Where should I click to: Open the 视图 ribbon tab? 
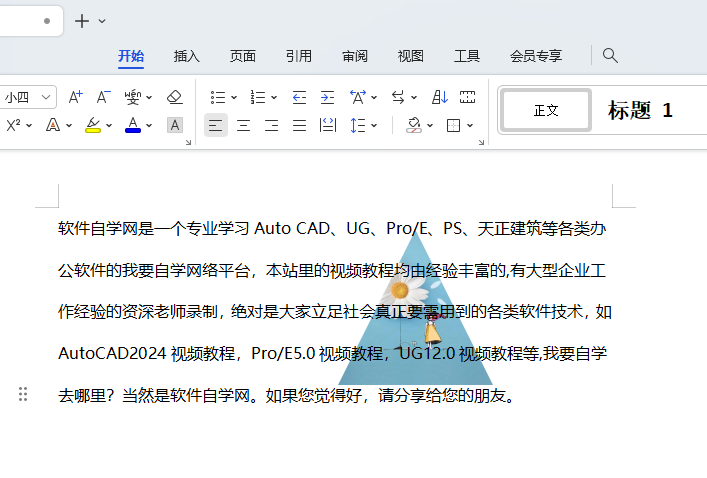pyautogui.click(x=411, y=56)
